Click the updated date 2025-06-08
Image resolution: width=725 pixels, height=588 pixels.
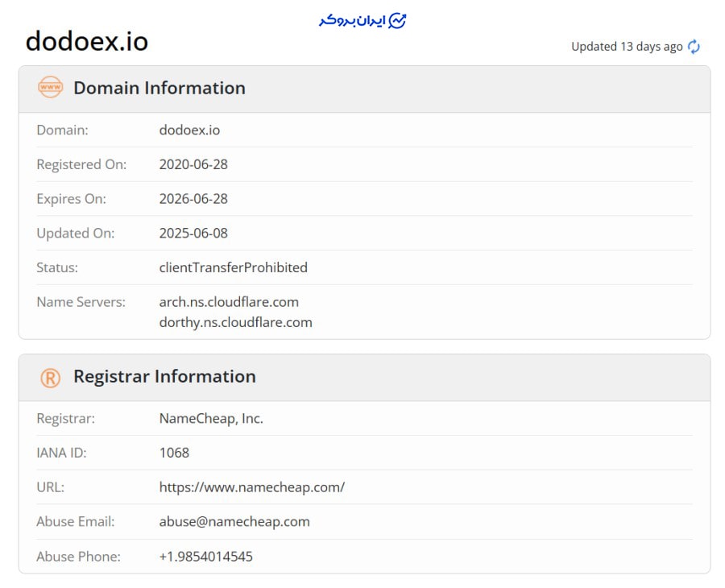click(x=193, y=233)
